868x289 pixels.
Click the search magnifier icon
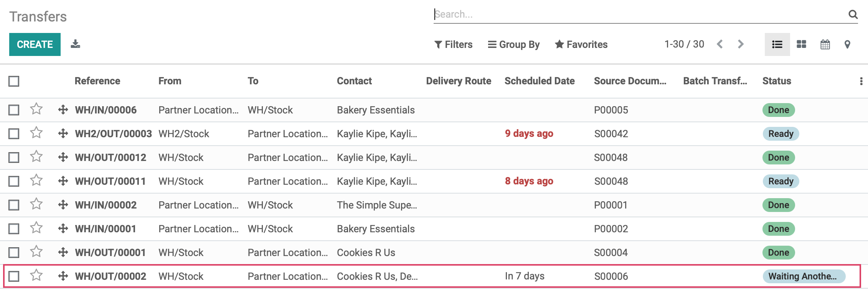point(853,15)
